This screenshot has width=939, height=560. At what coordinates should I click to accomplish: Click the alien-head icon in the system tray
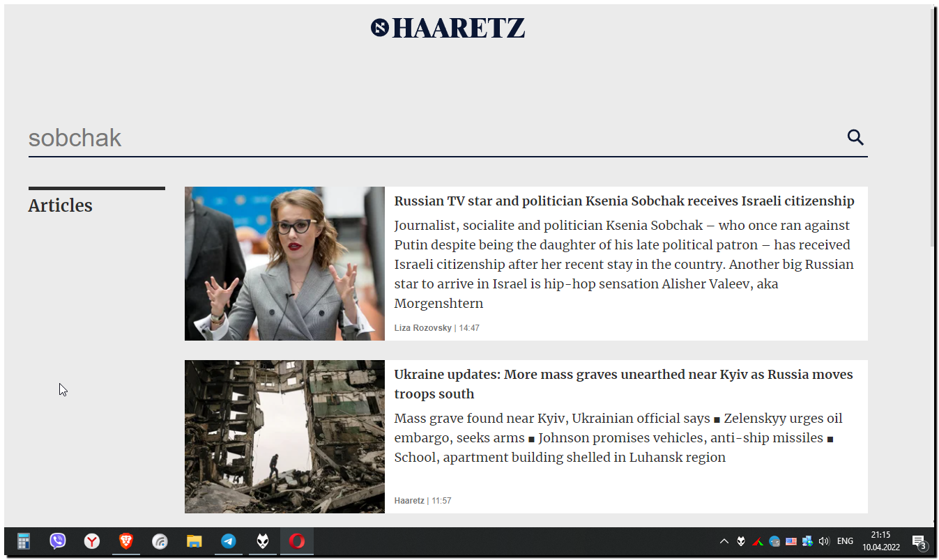tap(741, 541)
